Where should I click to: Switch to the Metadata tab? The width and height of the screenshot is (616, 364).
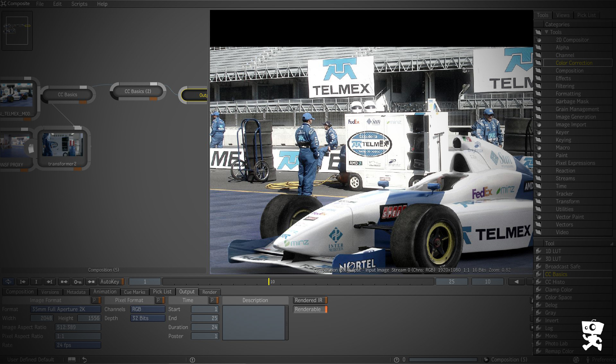[x=76, y=292]
